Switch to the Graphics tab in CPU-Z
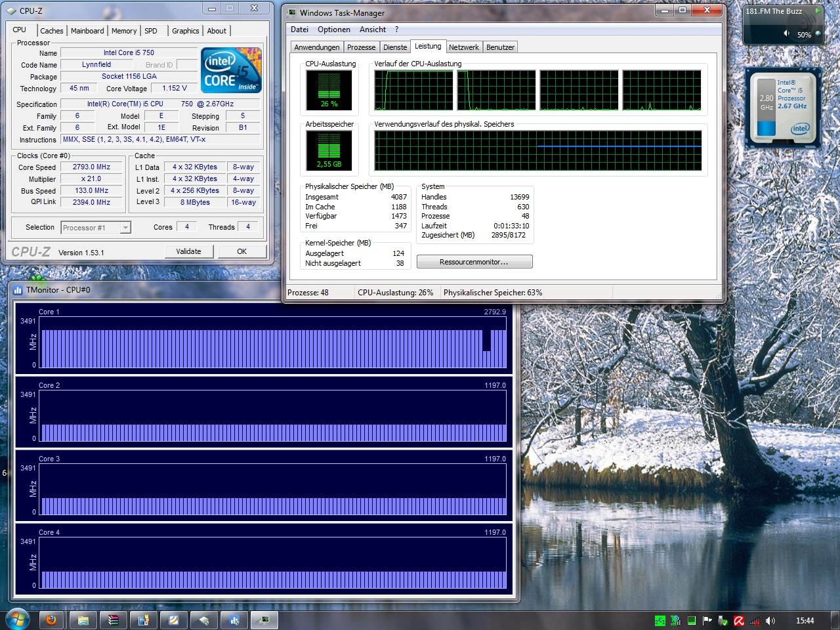The height and width of the screenshot is (630, 840). (x=186, y=31)
